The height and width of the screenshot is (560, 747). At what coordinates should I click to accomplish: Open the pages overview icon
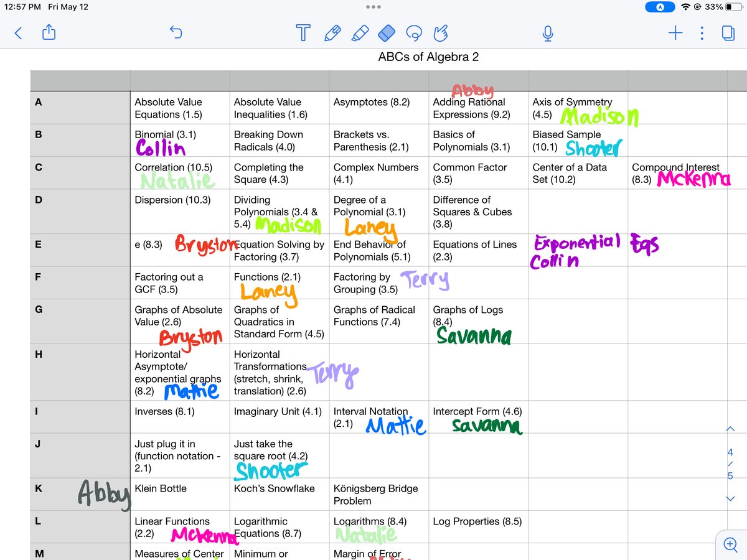(728, 33)
